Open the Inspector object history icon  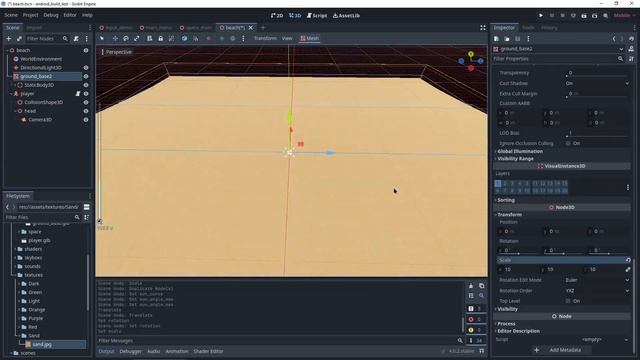point(631,39)
